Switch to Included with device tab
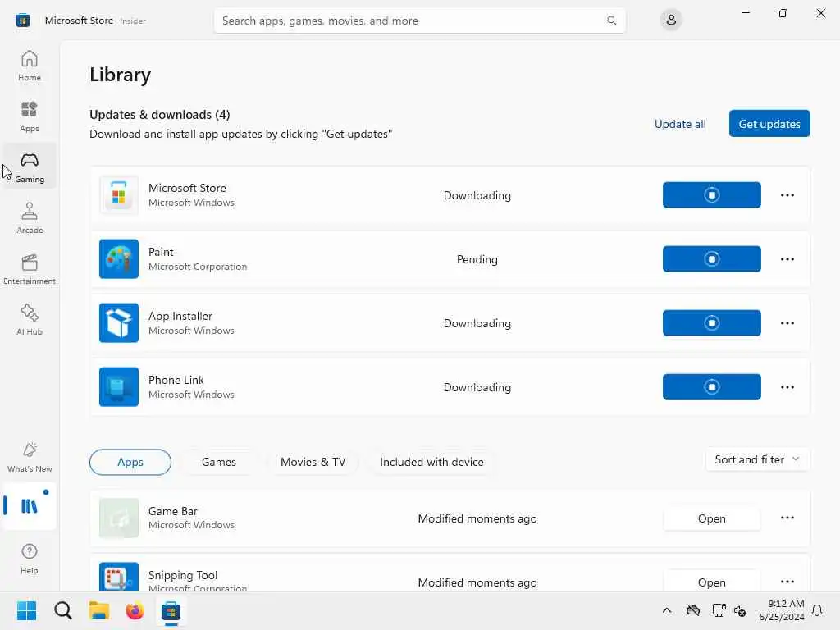Image resolution: width=840 pixels, height=630 pixels. (x=431, y=462)
